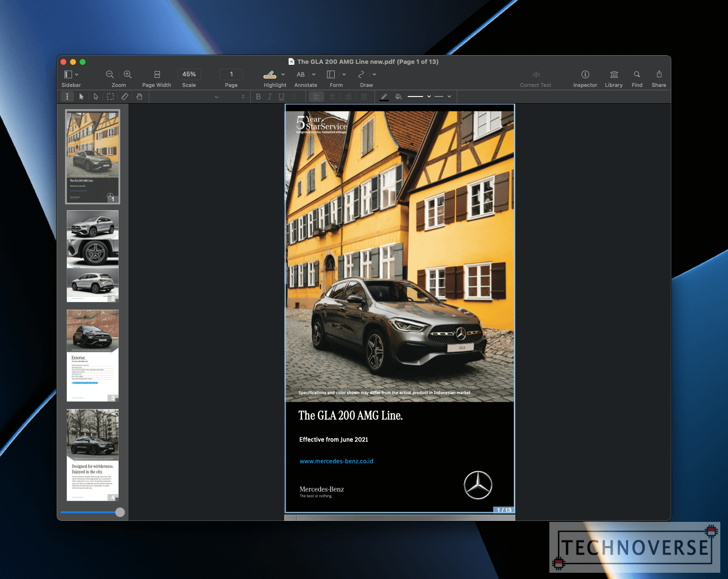
Task: Toggle Bold formatting
Action: tap(258, 96)
